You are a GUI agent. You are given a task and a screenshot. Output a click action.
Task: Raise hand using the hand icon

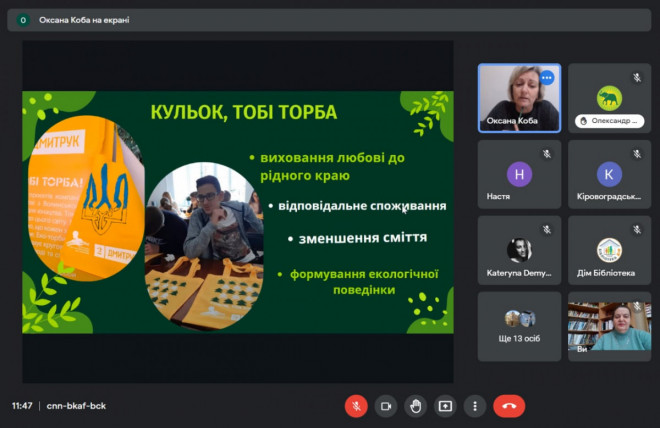[x=415, y=406]
